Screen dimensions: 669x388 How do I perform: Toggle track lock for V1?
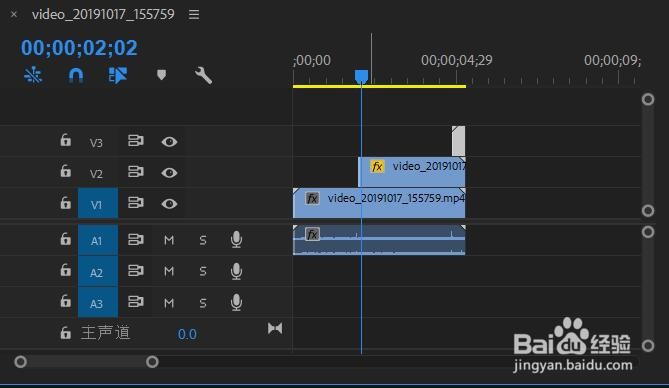click(x=65, y=202)
